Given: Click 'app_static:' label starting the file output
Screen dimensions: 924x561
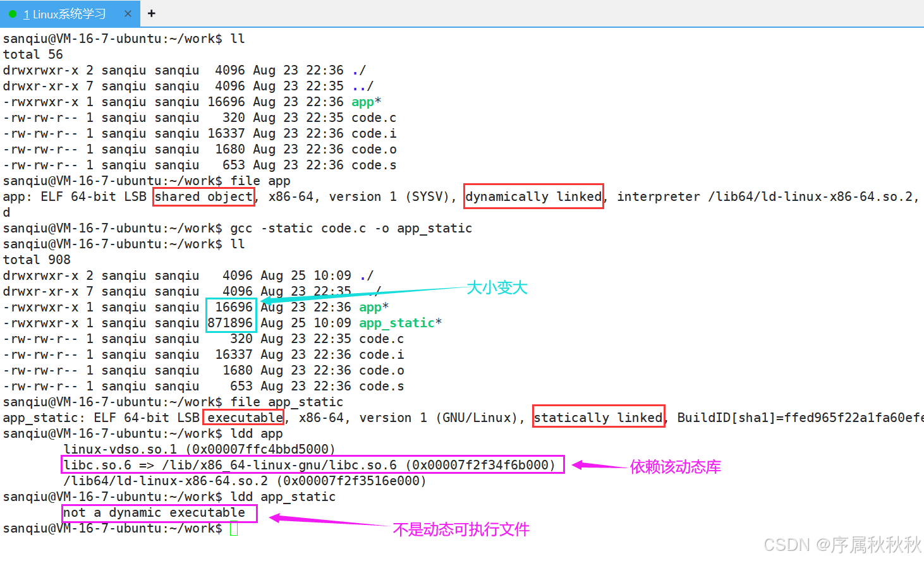Looking at the screenshot, I should (44, 418).
